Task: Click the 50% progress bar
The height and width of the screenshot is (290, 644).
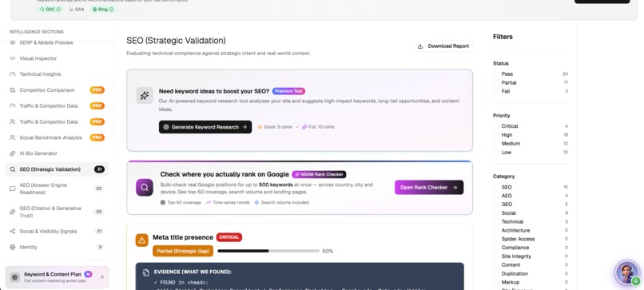Action: point(268,251)
